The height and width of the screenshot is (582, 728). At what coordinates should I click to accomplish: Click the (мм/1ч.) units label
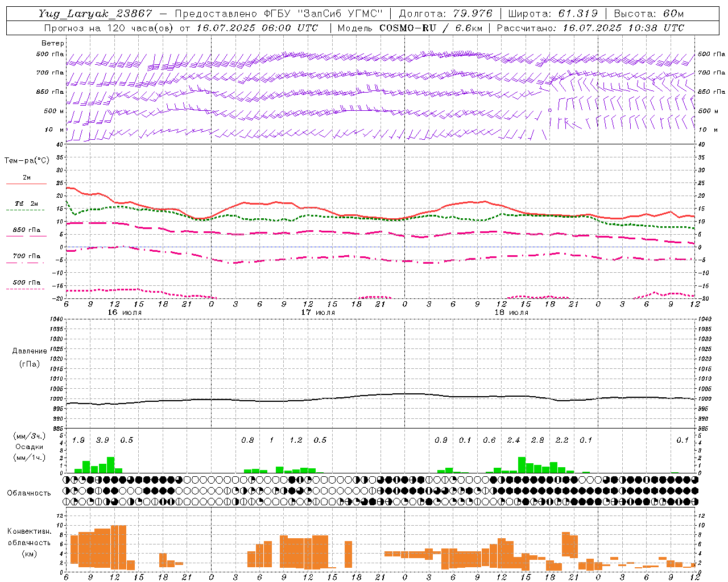[29, 458]
